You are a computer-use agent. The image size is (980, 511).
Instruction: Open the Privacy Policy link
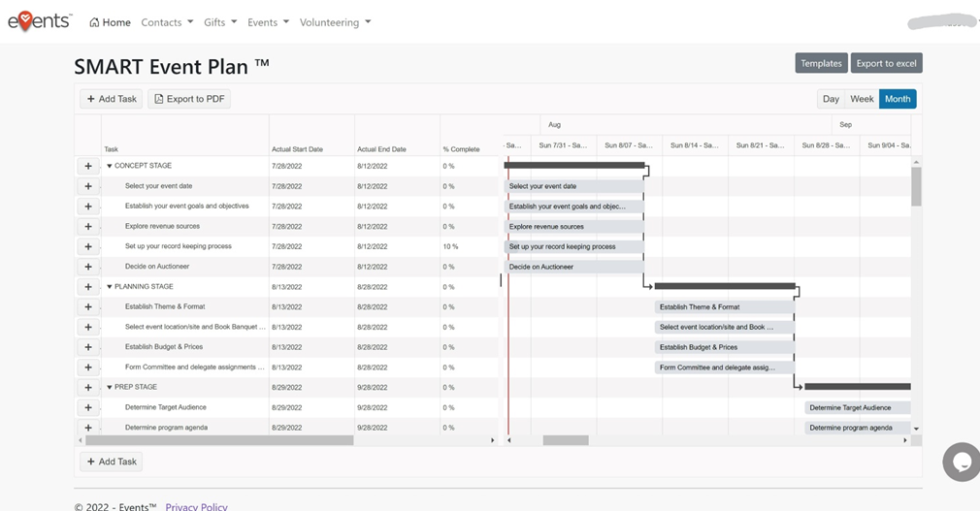pyautogui.click(x=196, y=506)
